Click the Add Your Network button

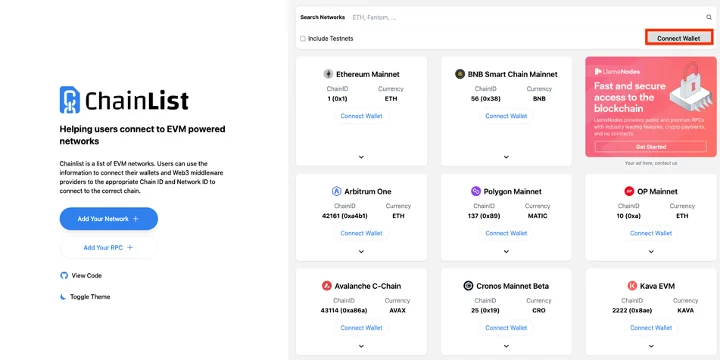(109, 219)
